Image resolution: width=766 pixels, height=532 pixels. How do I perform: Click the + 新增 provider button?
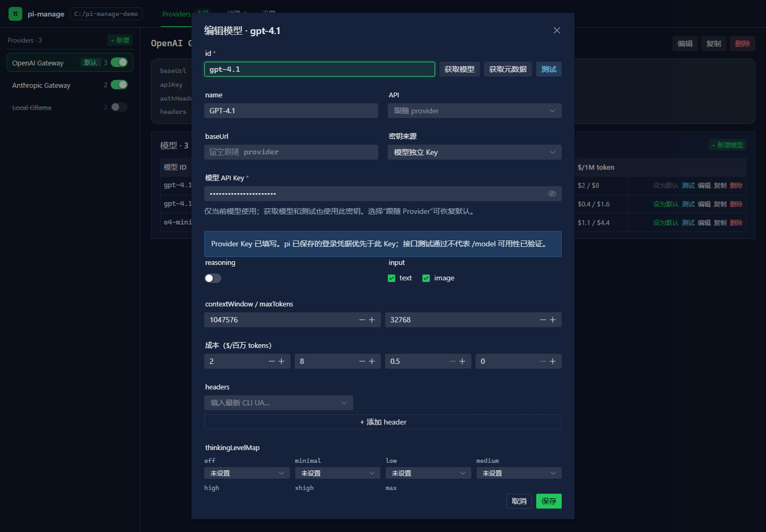click(120, 40)
